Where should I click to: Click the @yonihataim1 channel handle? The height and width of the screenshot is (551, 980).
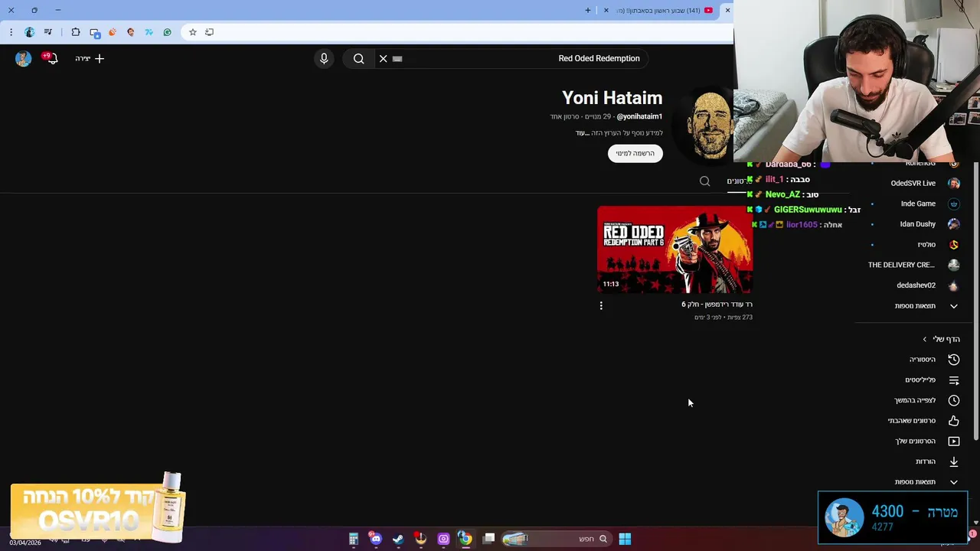639,116
